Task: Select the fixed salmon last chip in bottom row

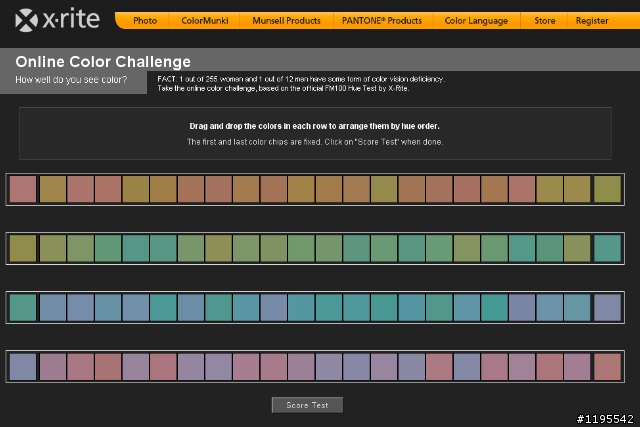Action: (x=607, y=367)
